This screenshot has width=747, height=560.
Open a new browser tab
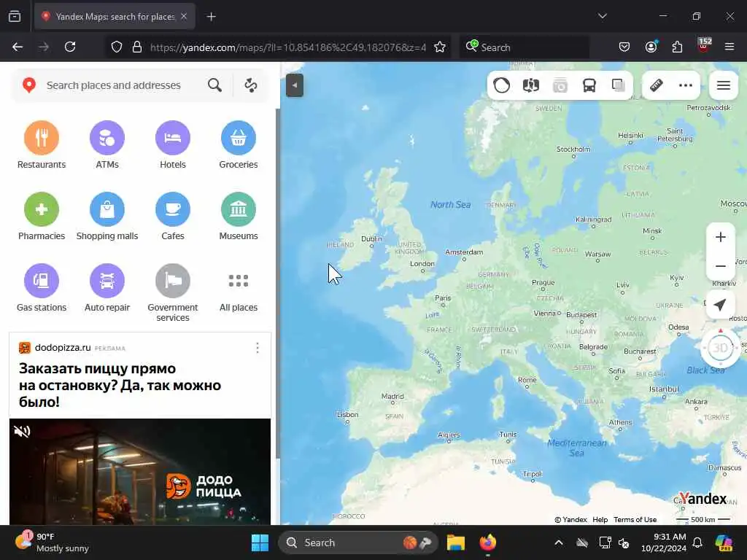pyautogui.click(x=211, y=17)
